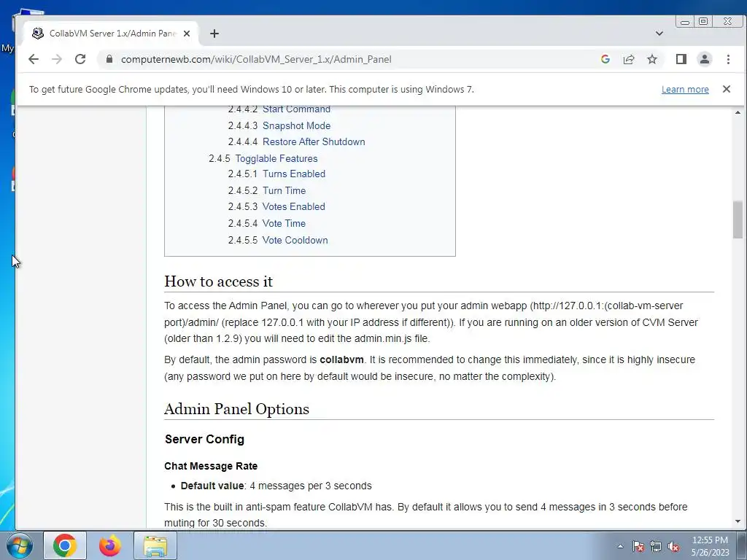
Task: Click the bold 'collabvm' password text
Action: click(341, 359)
